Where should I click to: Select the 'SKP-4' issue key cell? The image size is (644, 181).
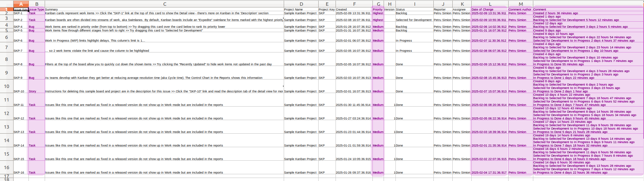(x=21, y=25)
